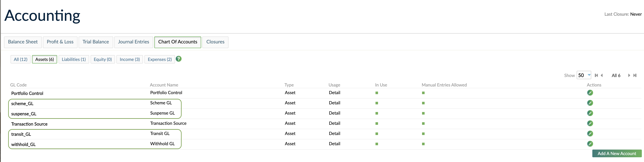Edit the Portfolio Control account

pyautogui.click(x=590, y=93)
